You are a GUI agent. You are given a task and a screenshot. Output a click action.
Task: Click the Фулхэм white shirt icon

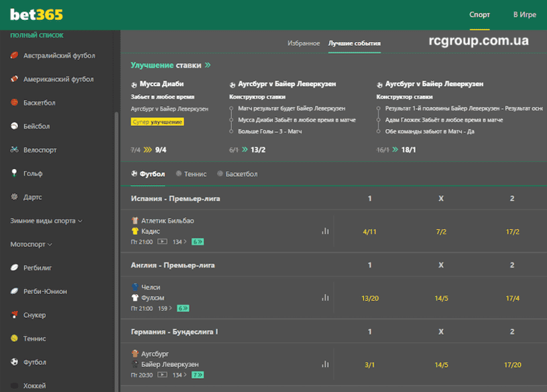coord(135,298)
